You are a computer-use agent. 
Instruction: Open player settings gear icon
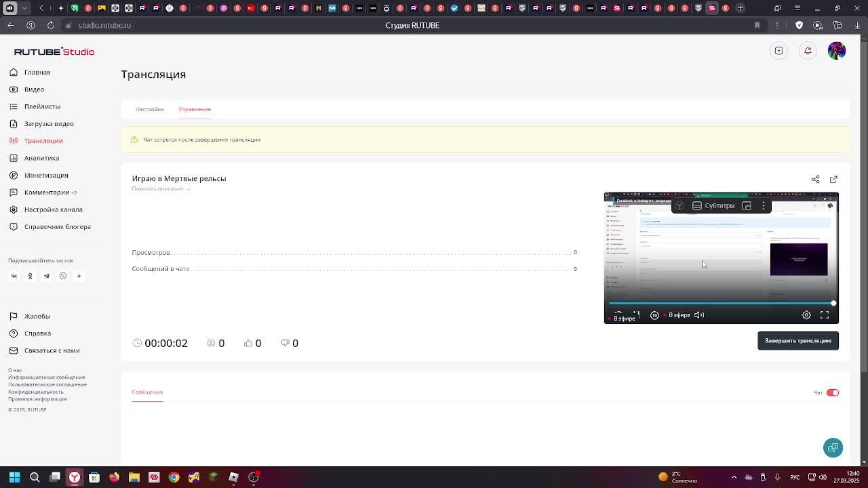806,315
